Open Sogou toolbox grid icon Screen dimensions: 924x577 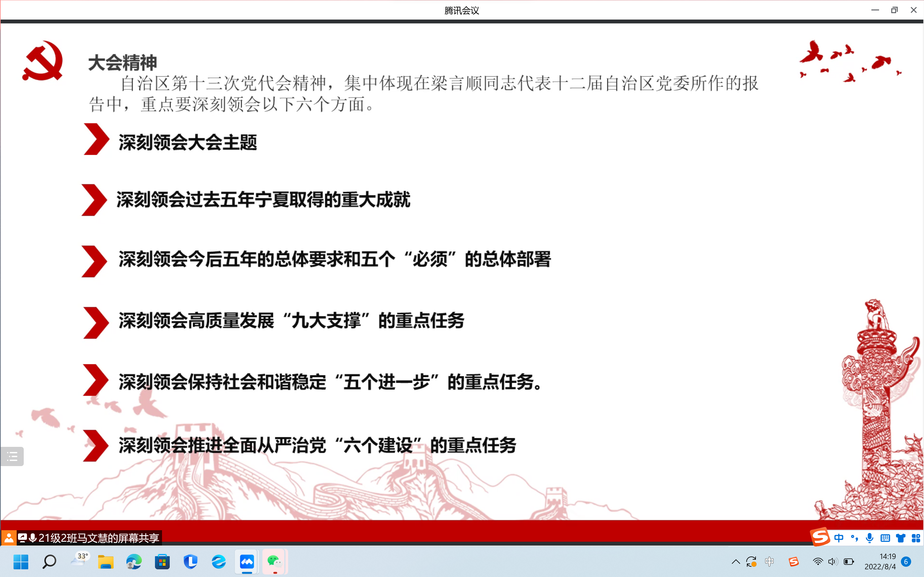coord(916,538)
